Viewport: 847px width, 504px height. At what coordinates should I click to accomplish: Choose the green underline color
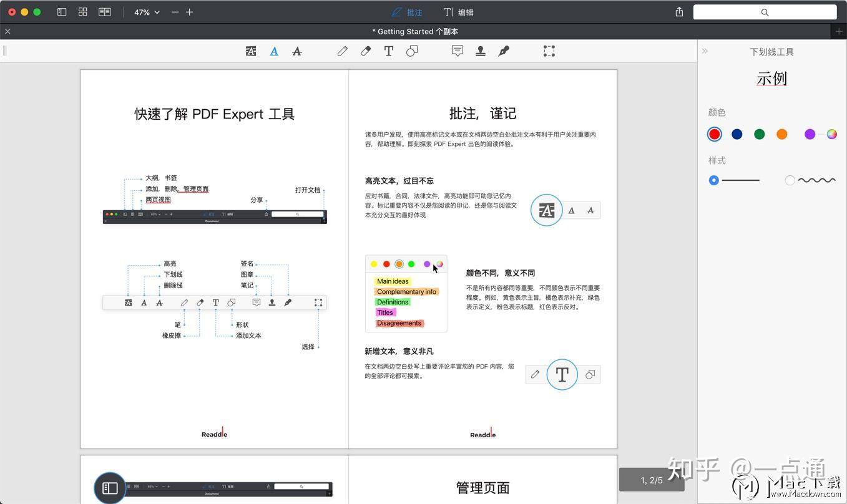point(760,134)
